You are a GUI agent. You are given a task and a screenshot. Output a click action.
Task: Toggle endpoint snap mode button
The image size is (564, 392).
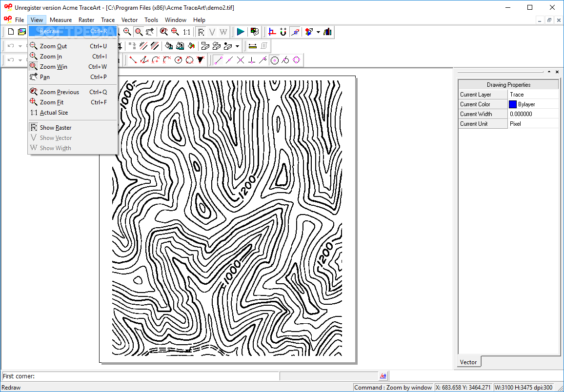pos(219,60)
